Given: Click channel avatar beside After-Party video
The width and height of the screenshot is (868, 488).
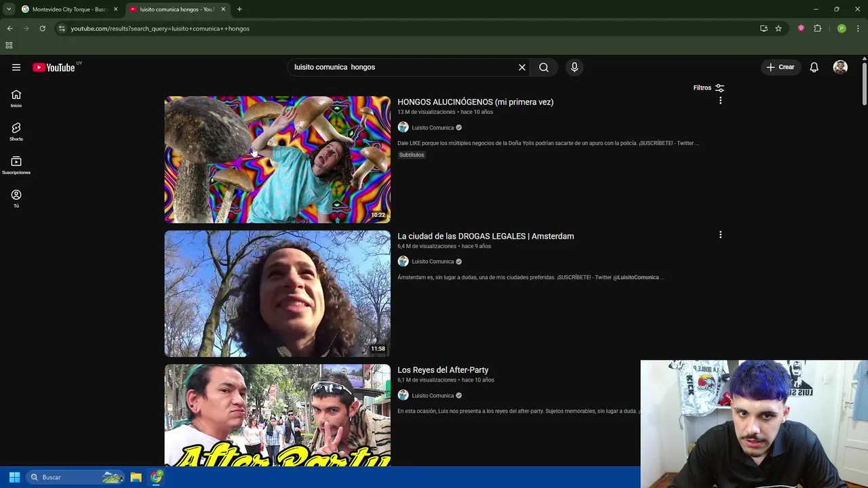Looking at the screenshot, I should [403, 396].
